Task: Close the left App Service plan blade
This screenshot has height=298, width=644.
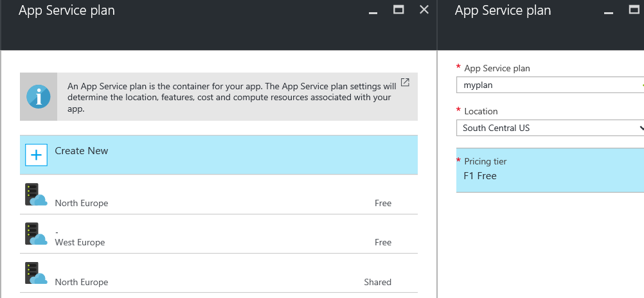Action: coord(424,10)
